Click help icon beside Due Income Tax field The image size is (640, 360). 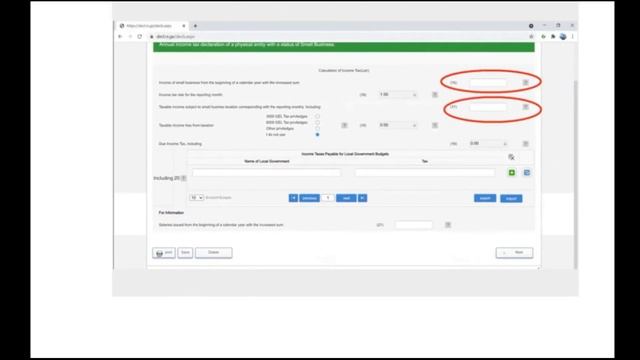click(x=526, y=144)
